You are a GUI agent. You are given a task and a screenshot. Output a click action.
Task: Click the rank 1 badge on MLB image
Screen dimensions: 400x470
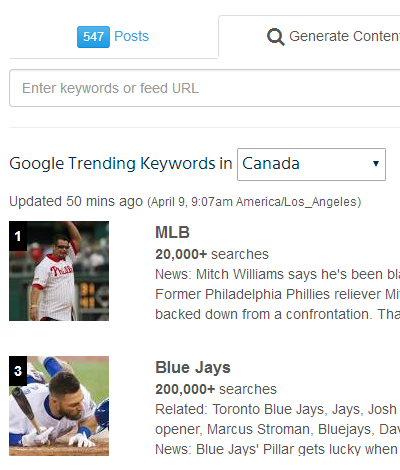(x=18, y=236)
